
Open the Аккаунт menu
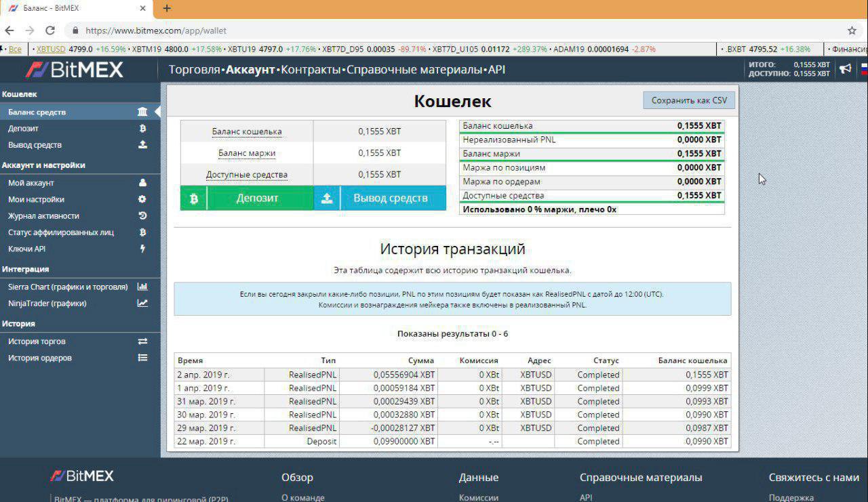pos(250,70)
